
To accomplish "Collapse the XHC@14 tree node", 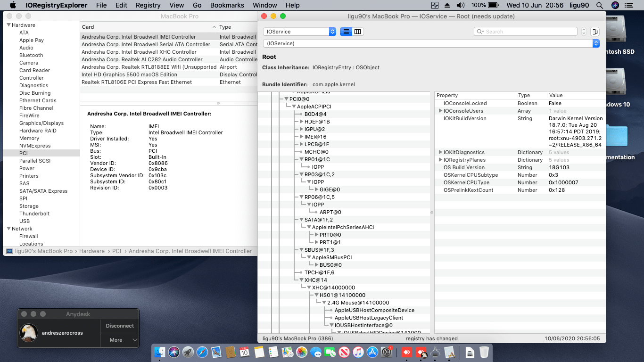I will tap(301, 280).
